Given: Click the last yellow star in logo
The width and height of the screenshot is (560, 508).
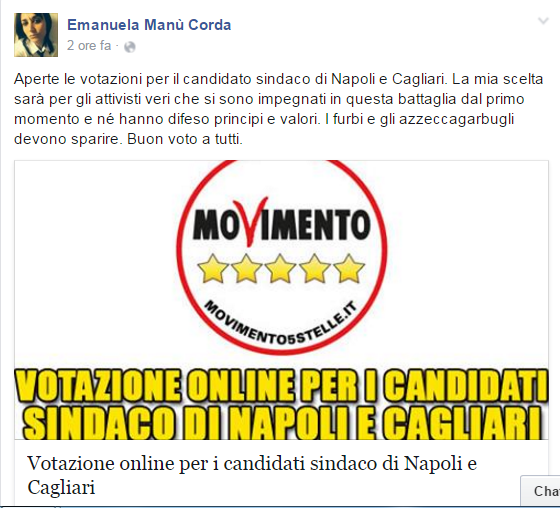Looking at the screenshot, I should click(x=349, y=268).
